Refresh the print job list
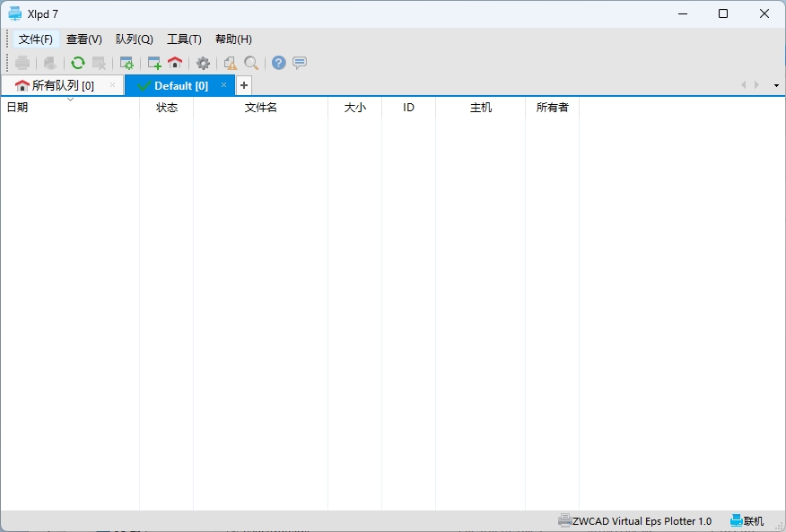This screenshot has height=532, width=786. (78, 63)
